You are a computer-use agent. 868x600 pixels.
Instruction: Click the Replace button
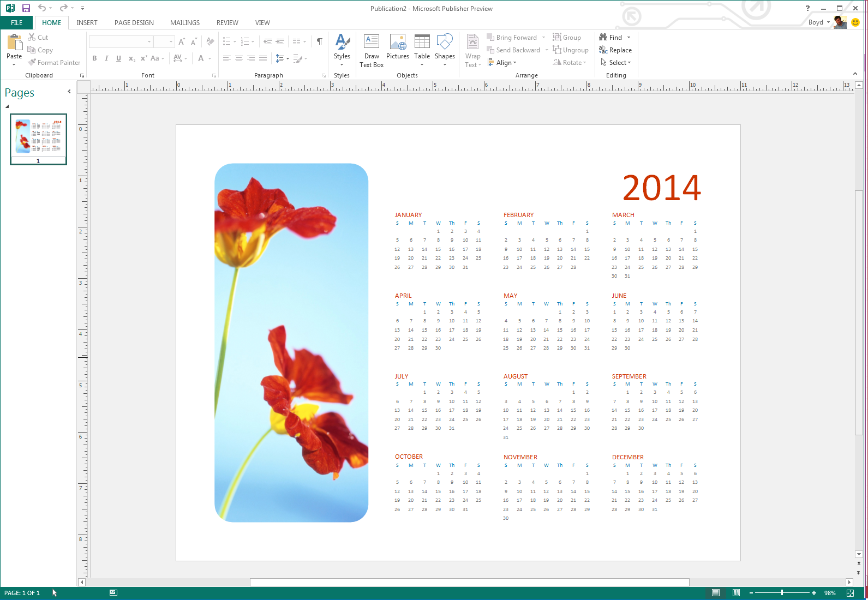615,50
